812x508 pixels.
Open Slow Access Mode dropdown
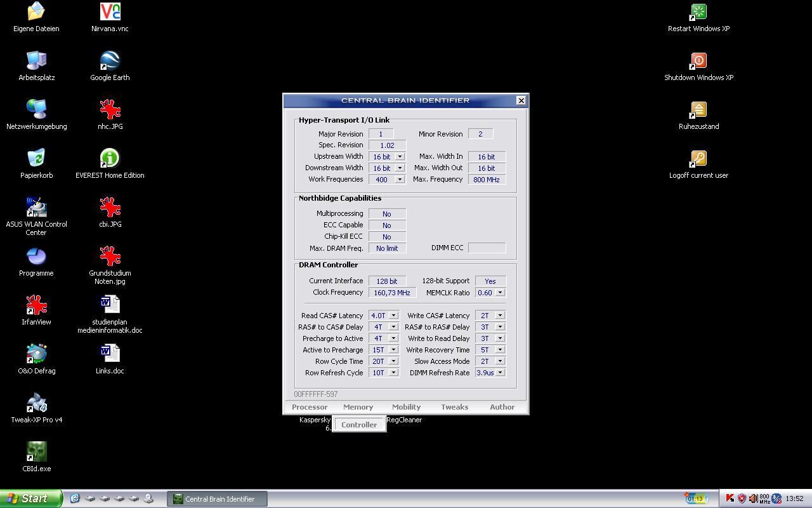[500, 361]
